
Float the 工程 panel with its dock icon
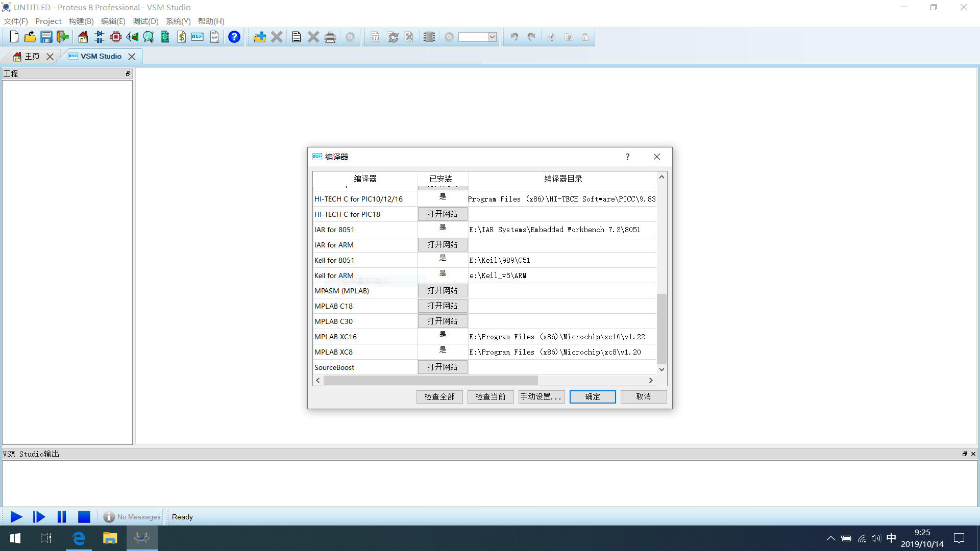point(128,74)
